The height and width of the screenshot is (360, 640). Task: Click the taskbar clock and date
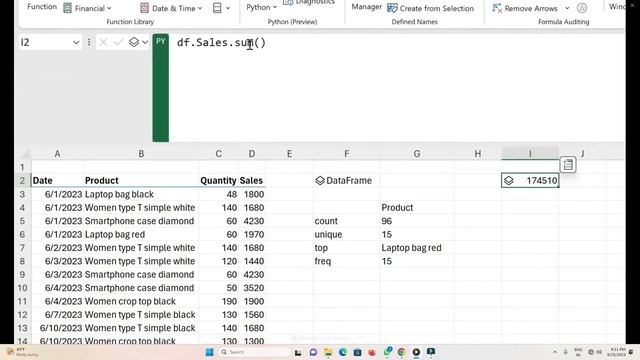point(616,352)
